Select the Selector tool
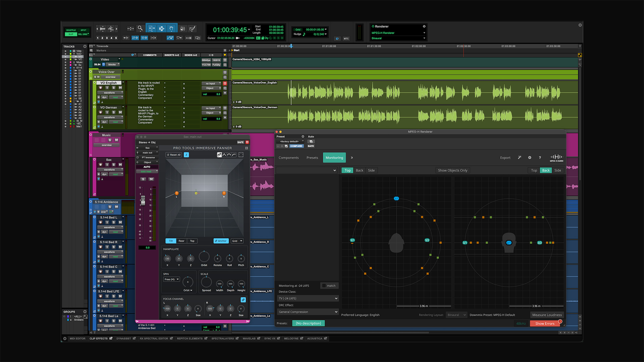Viewport: 644px width, 362px height. (162, 29)
